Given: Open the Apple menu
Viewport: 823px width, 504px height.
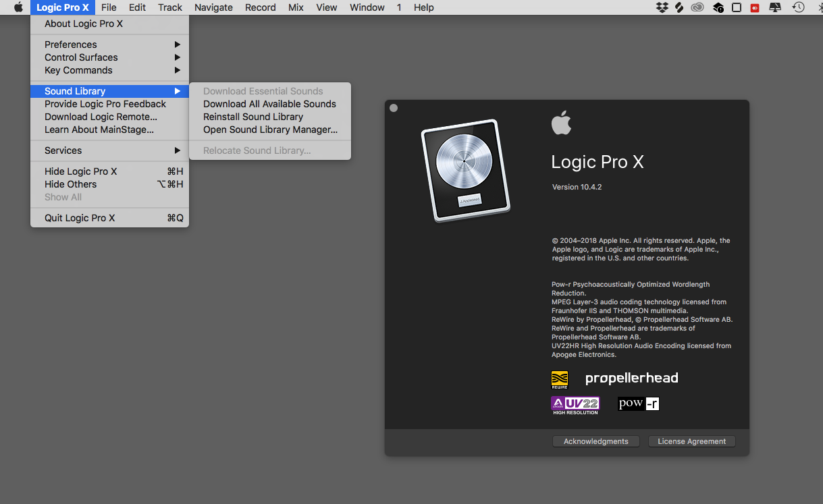Looking at the screenshot, I should (18, 7).
